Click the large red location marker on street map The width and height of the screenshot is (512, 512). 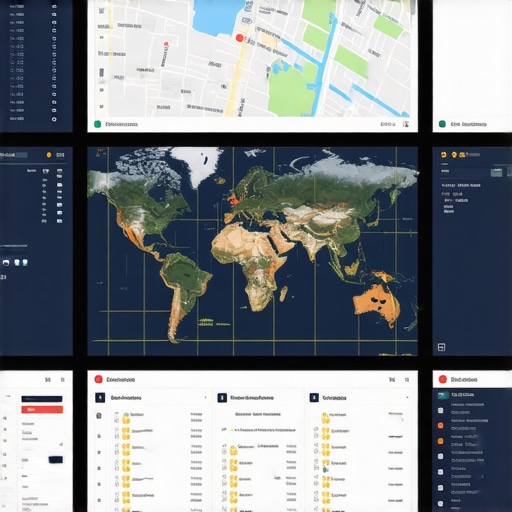coord(239,38)
